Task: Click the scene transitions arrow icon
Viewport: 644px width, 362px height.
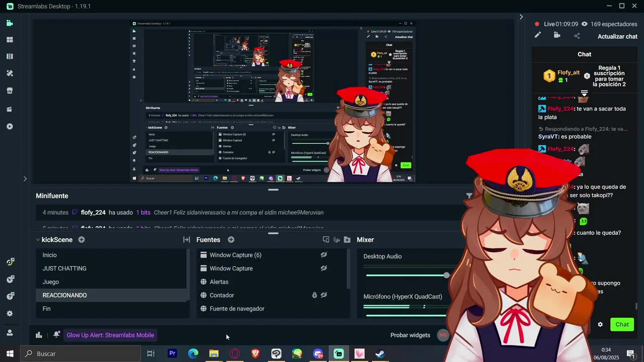Action: [x=186, y=240]
